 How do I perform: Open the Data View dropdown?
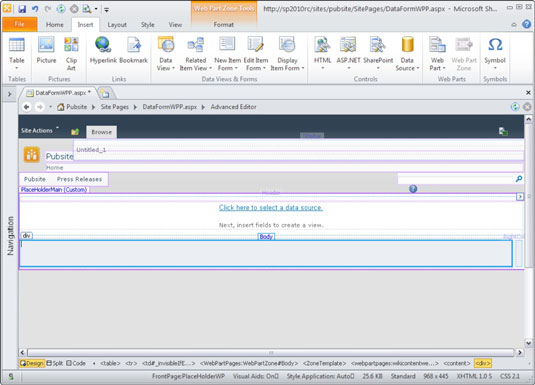coord(165,54)
